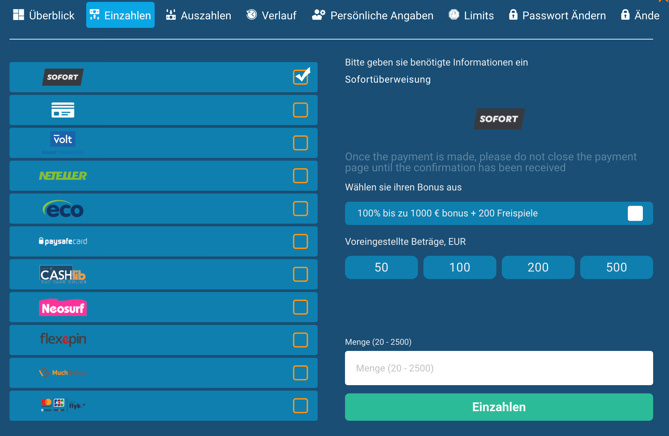This screenshot has width=669, height=436.
Task: Tick the eco payment checkbox
Action: coord(300,209)
